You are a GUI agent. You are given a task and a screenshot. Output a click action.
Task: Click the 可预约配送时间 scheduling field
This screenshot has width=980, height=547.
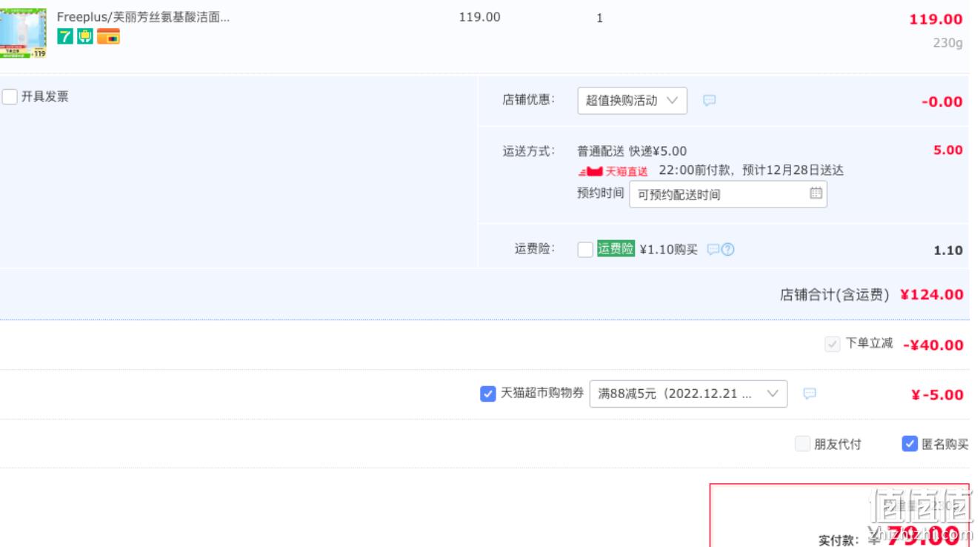coord(728,194)
